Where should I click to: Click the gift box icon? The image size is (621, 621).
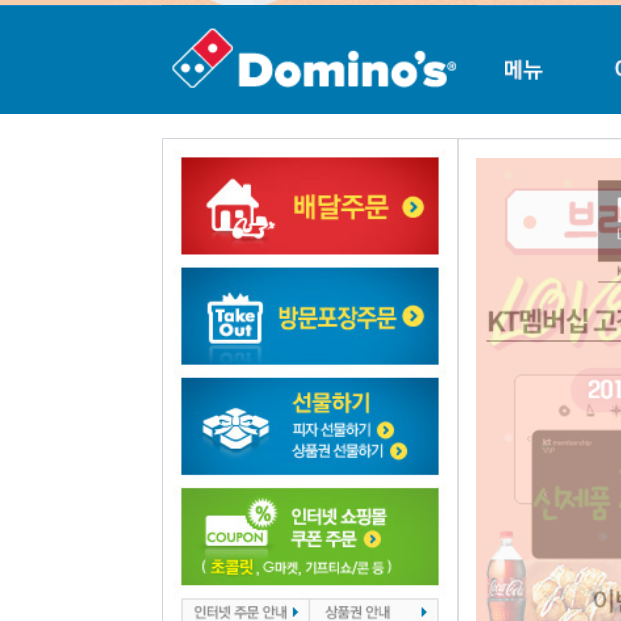click(236, 428)
